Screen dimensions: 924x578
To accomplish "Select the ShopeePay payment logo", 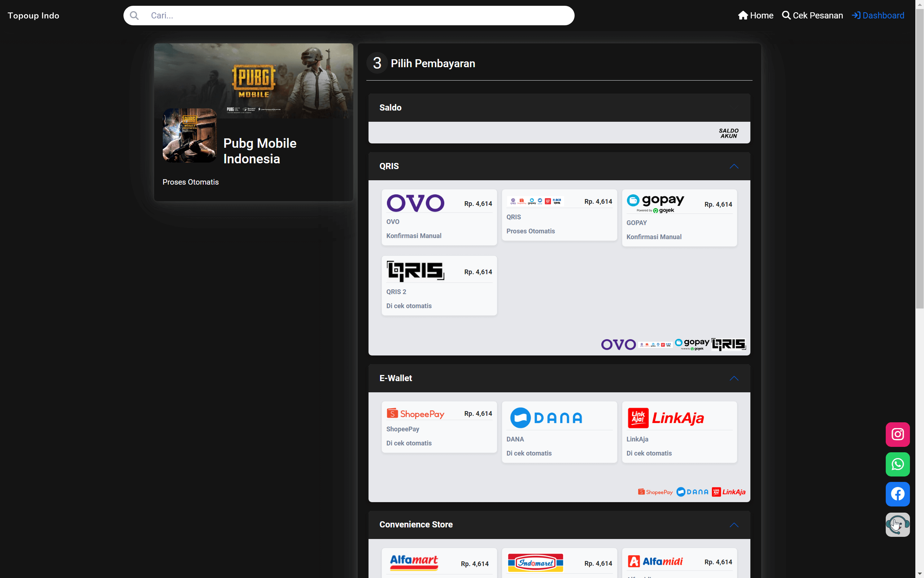I will tap(415, 414).
